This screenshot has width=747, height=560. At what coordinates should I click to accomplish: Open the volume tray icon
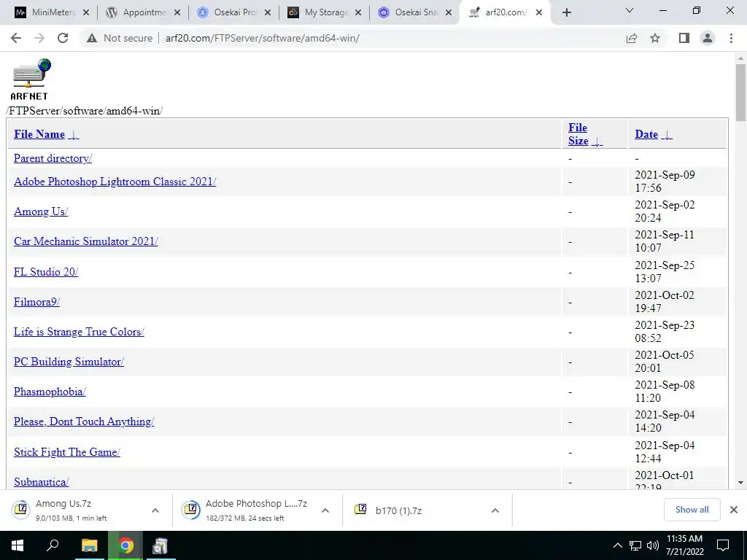pyautogui.click(x=653, y=545)
